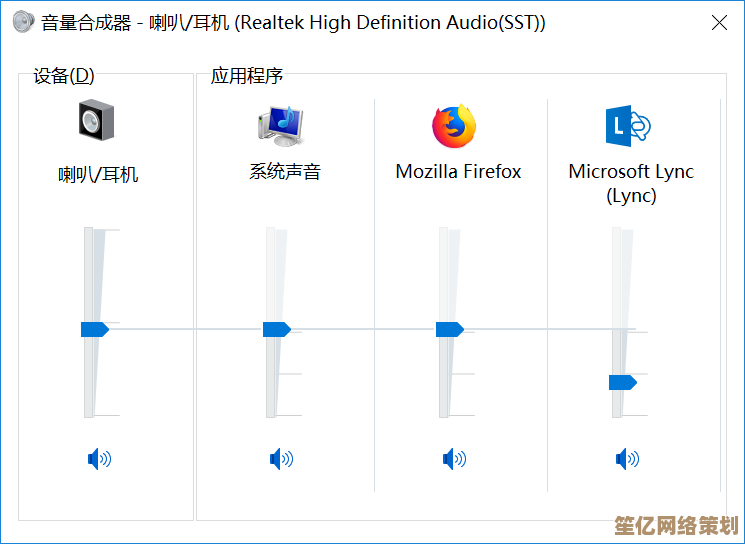745x544 pixels.
Task: Click the Microsoft Lync (Lync) label
Action: [631, 183]
